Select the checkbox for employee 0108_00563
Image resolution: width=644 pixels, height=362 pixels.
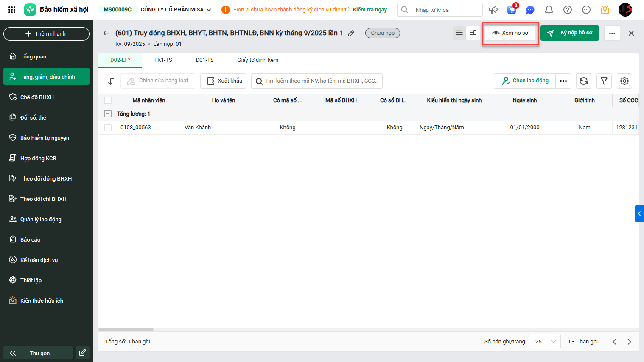[x=108, y=128]
